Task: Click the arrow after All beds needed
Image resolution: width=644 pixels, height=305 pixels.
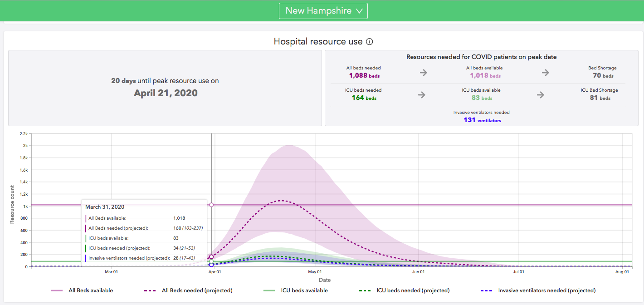Action: click(423, 73)
